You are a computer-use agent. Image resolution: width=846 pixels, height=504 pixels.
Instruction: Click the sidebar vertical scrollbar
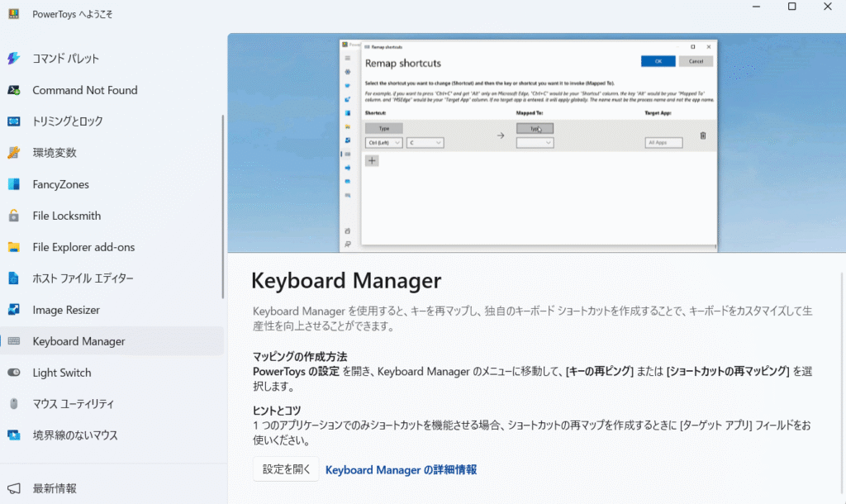222,207
